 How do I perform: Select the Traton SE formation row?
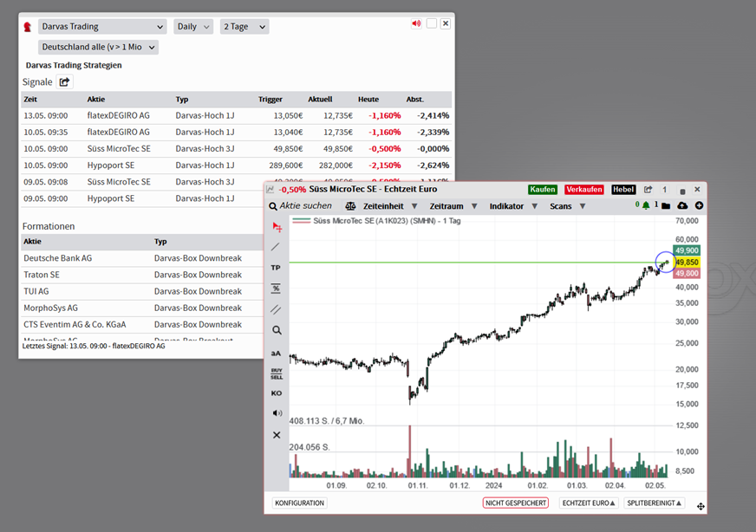143,275
